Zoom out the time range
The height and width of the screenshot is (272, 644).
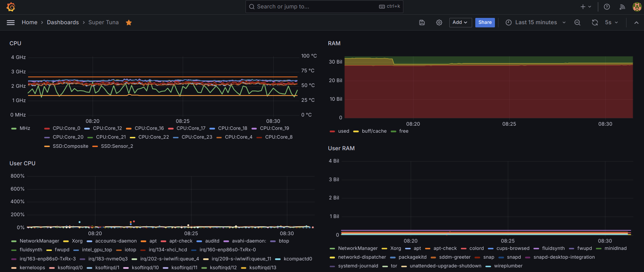pos(577,22)
